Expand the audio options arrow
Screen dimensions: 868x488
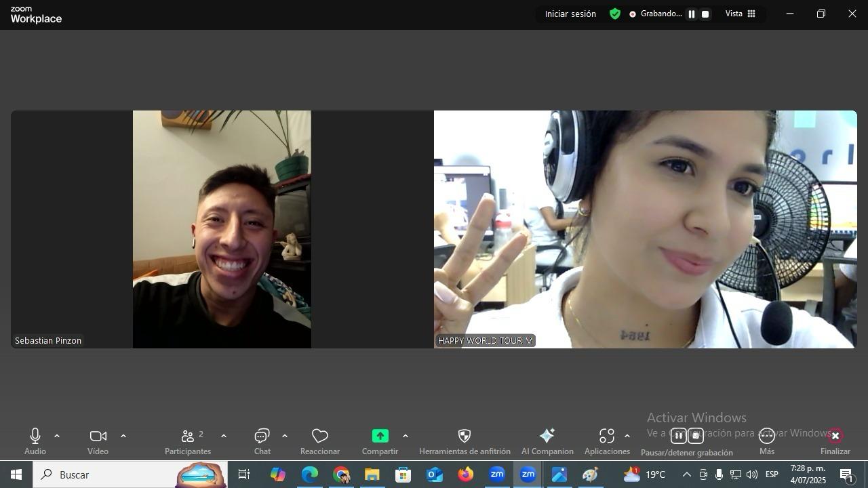click(57, 436)
